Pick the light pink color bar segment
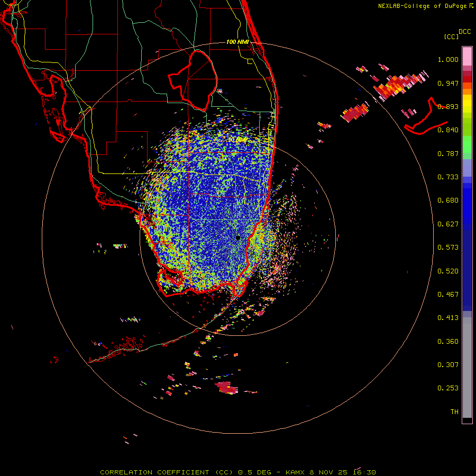 point(467,57)
